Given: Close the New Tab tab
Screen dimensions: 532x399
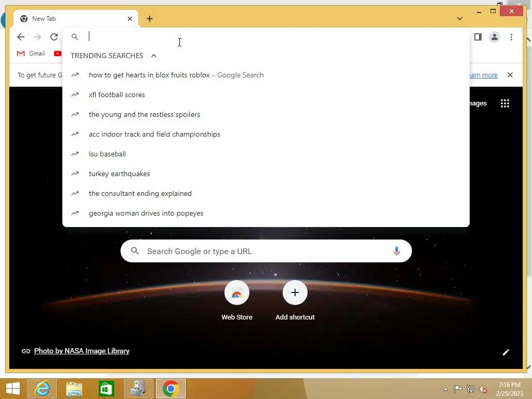Looking at the screenshot, I should coord(129,19).
